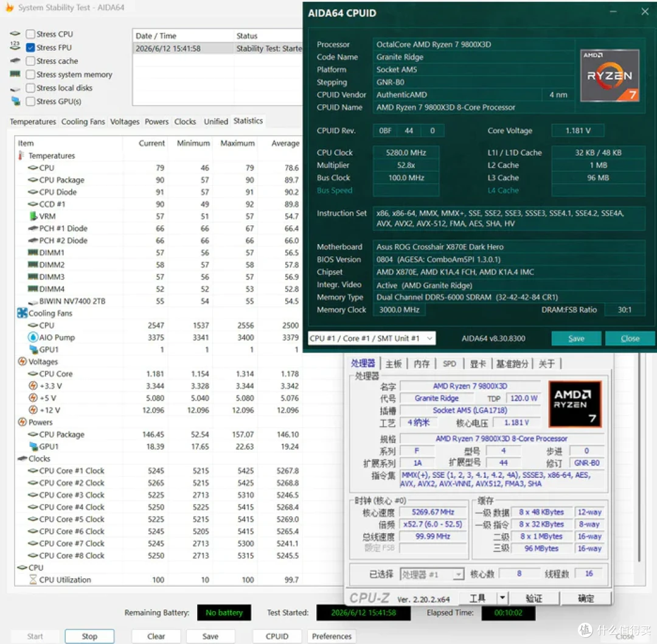Screen dimensions: 657x644
Task: Click Close in the AIDA64 CPUID window
Action: tap(630, 338)
